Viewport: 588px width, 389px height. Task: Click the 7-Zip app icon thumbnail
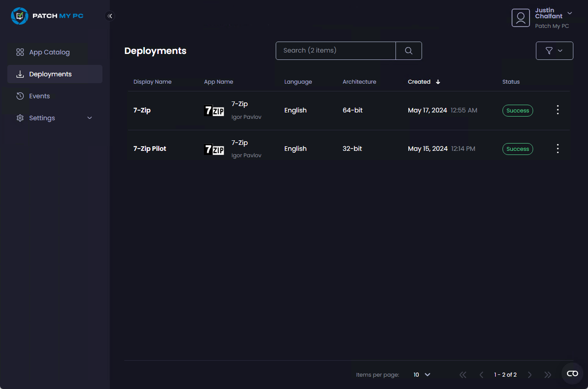[214, 110]
